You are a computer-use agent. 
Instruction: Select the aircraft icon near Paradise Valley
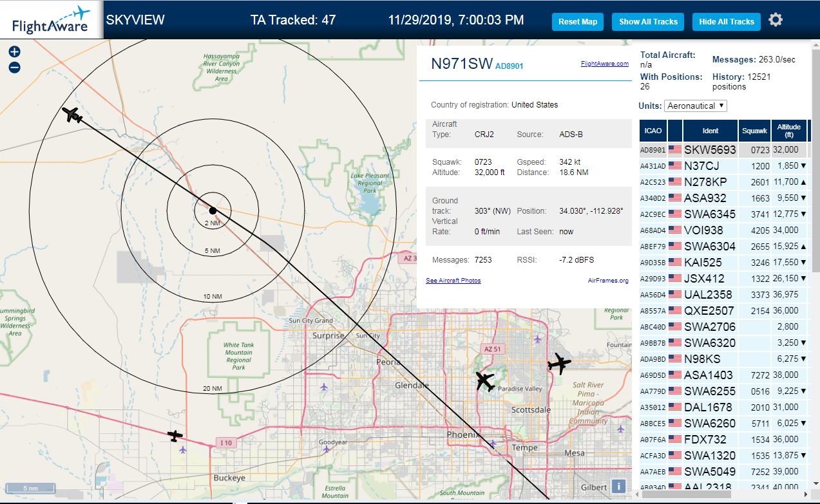click(x=485, y=380)
